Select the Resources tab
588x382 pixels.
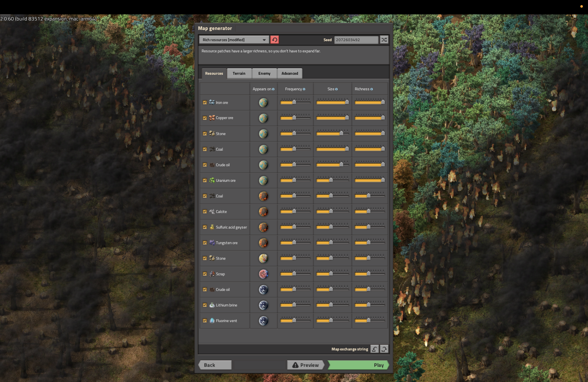214,73
